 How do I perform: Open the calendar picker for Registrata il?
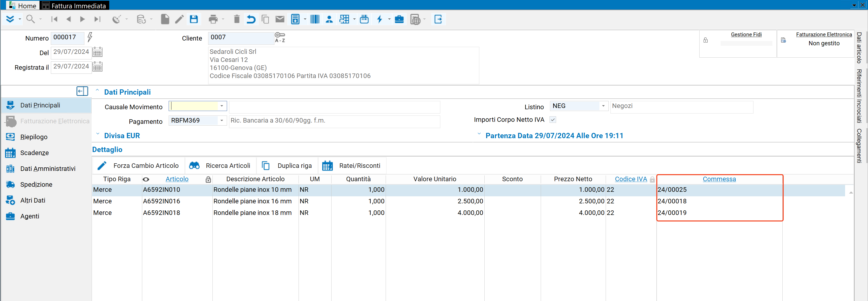click(97, 67)
